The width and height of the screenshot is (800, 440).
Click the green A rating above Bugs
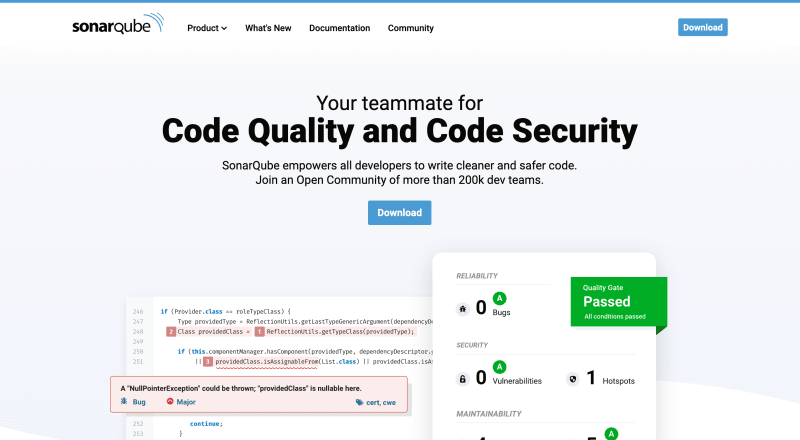click(499, 298)
